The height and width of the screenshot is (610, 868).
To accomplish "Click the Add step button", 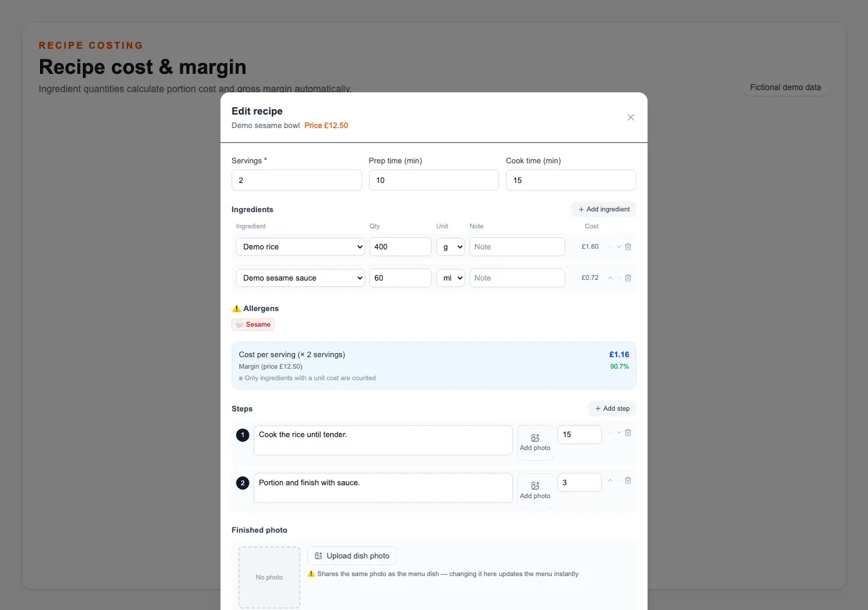I will tap(612, 409).
